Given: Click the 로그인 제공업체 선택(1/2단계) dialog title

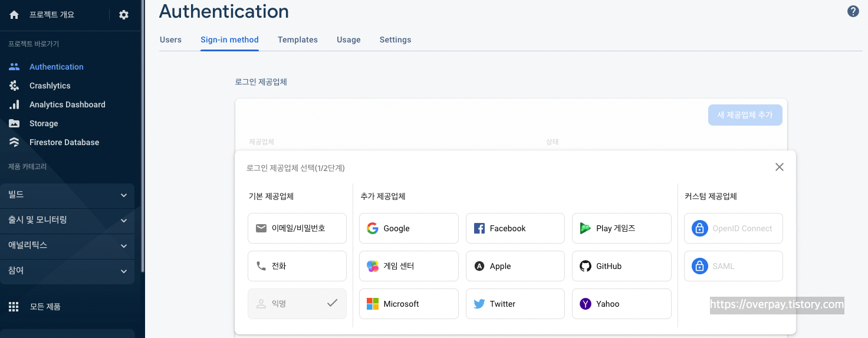Looking at the screenshot, I should coord(295,168).
